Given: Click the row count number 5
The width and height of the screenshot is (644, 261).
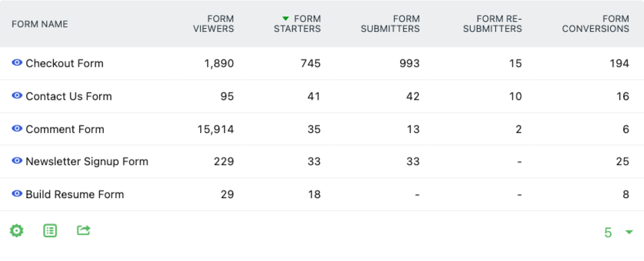Looking at the screenshot, I should (608, 233).
